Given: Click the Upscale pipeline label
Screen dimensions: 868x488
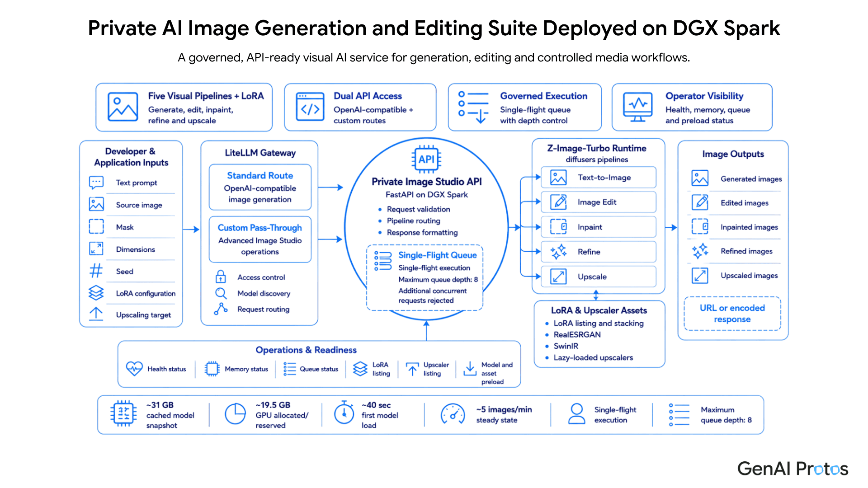Looking at the screenshot, I should pyautogui.click(x=592, y=277).
